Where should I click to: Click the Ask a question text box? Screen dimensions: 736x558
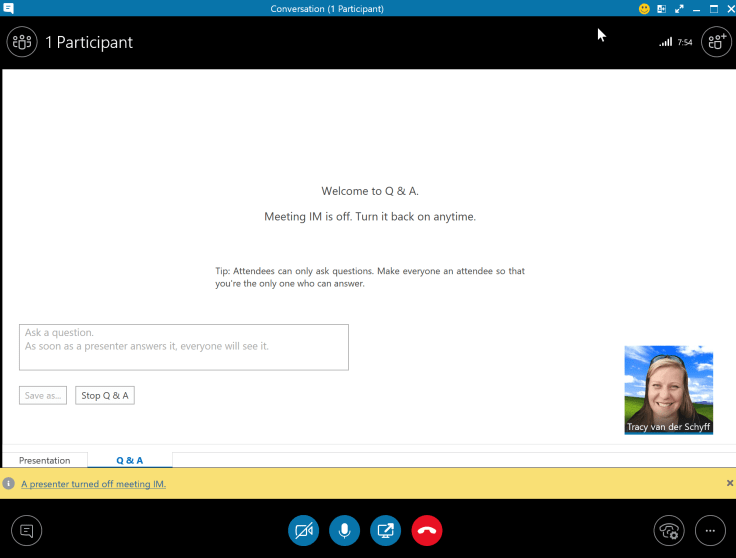pyautogui.click(x=183, y=347)
